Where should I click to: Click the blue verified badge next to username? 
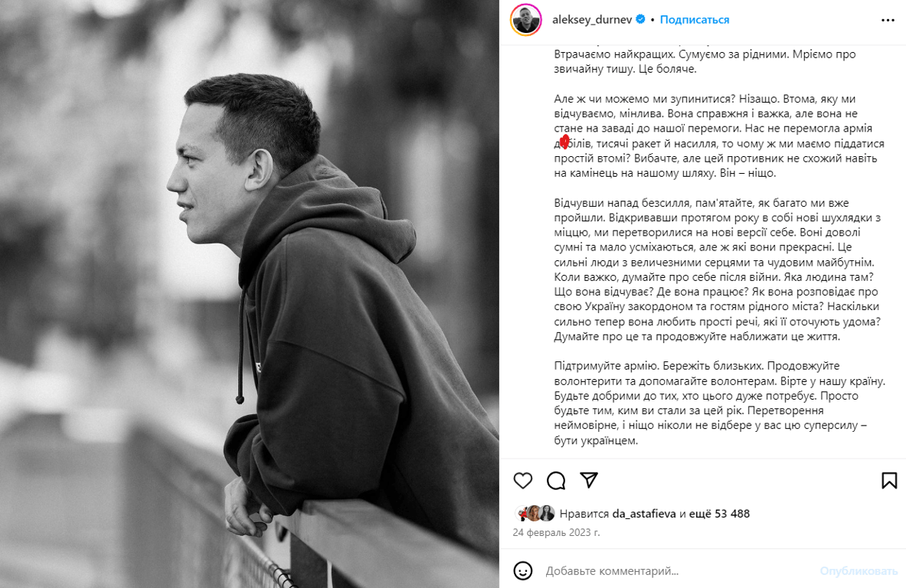tap(640, 20)
